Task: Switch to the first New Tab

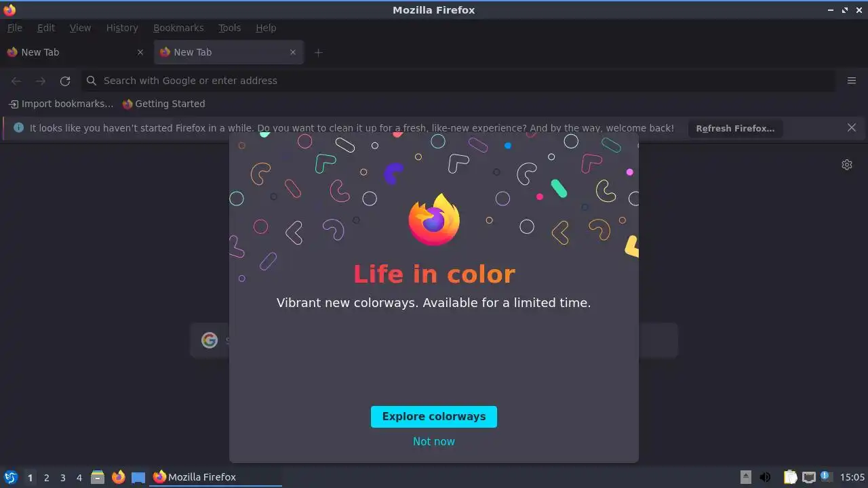Action: coord(75,52)
